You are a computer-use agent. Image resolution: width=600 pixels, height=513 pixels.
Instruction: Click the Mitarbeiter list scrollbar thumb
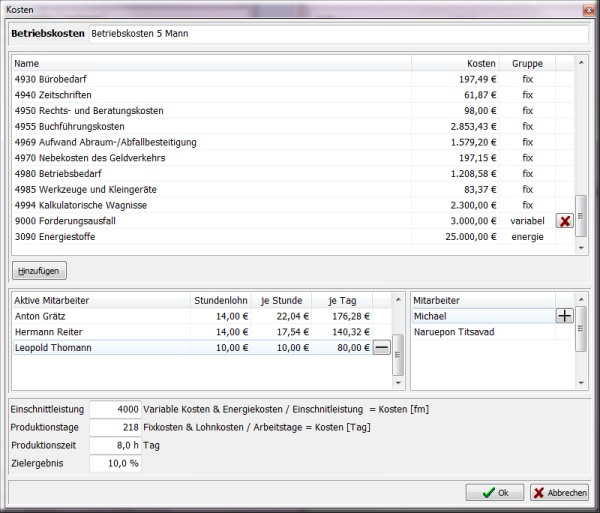(581, 329)
